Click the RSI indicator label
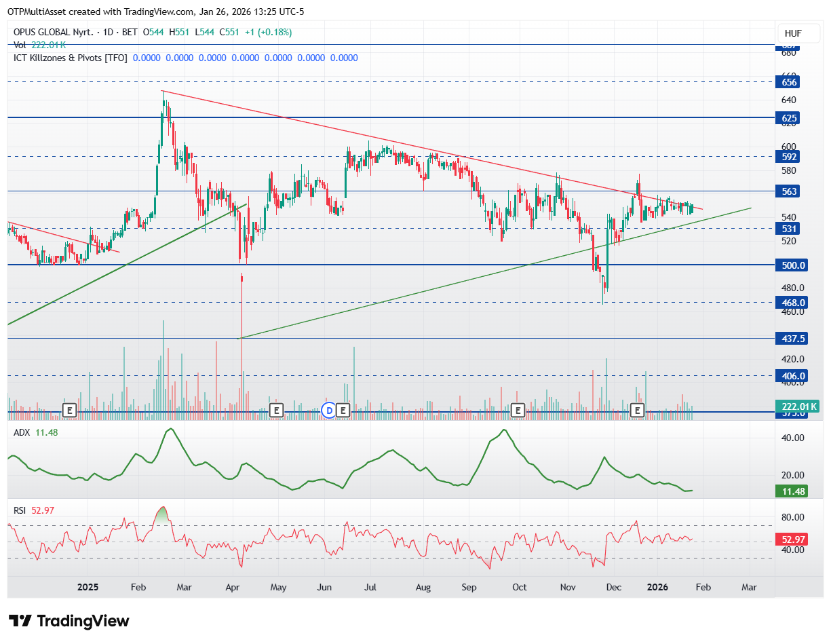The width and height of the screenshot is (831, 644). coord(20,510)
